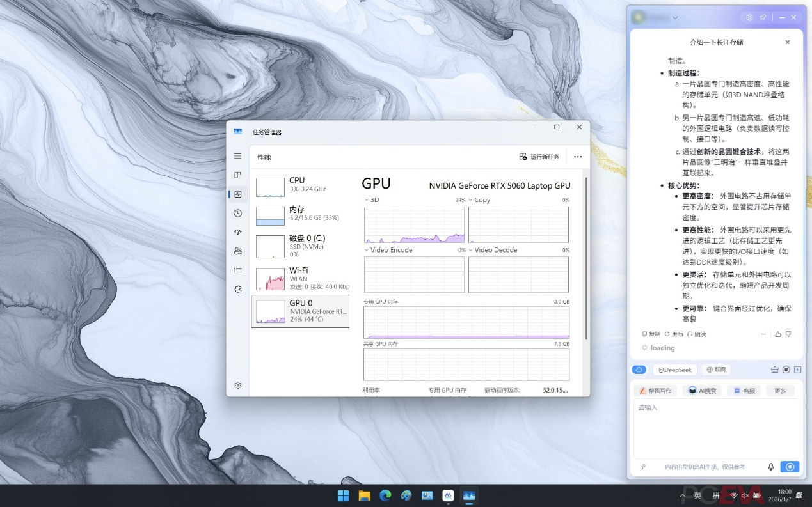Click the microphone voice input icon

click(x=771, y=467)
